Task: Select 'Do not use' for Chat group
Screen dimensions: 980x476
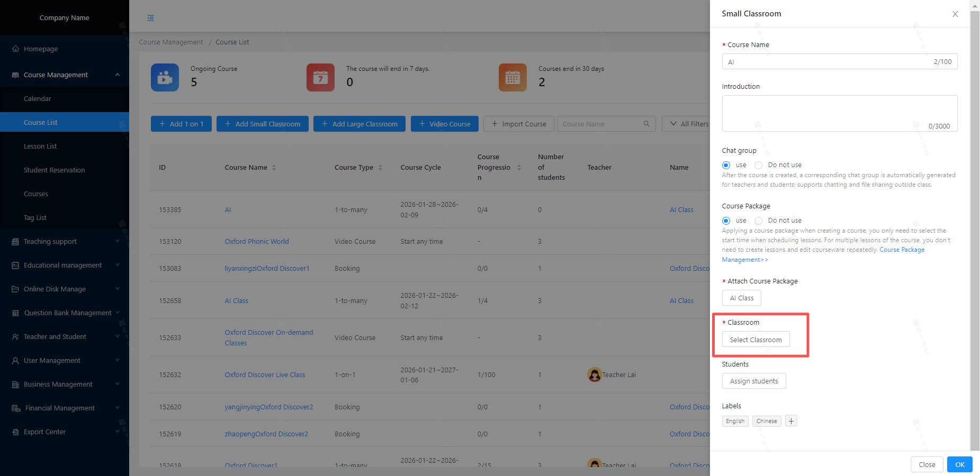Action: click(759, 165)
